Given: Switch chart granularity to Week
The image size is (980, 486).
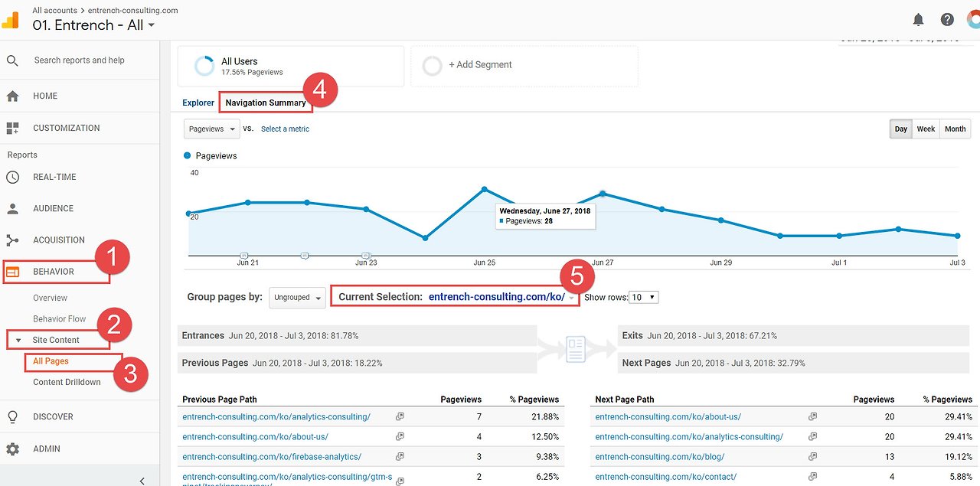Looking at the screenshot, I should coord(926,129).
